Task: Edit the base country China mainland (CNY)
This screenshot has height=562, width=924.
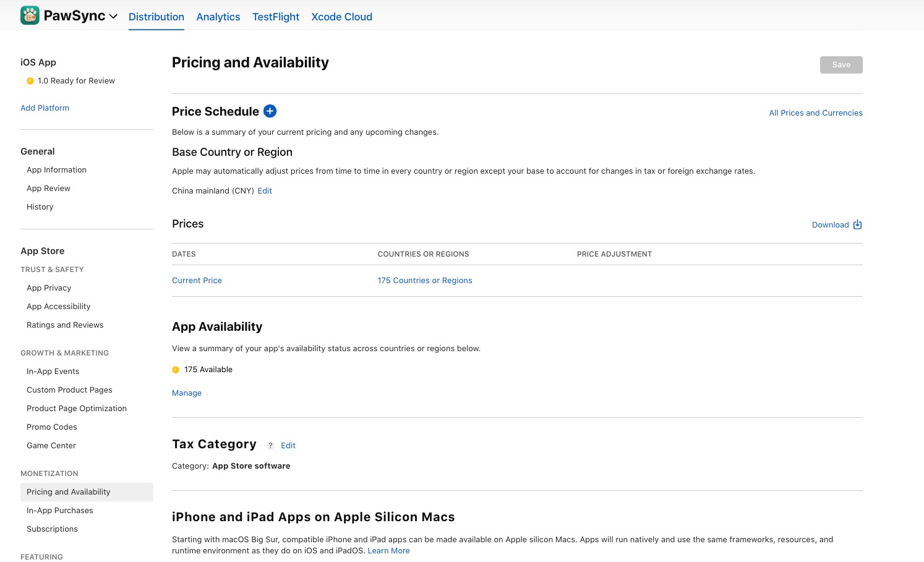Action: coord(265,191)
